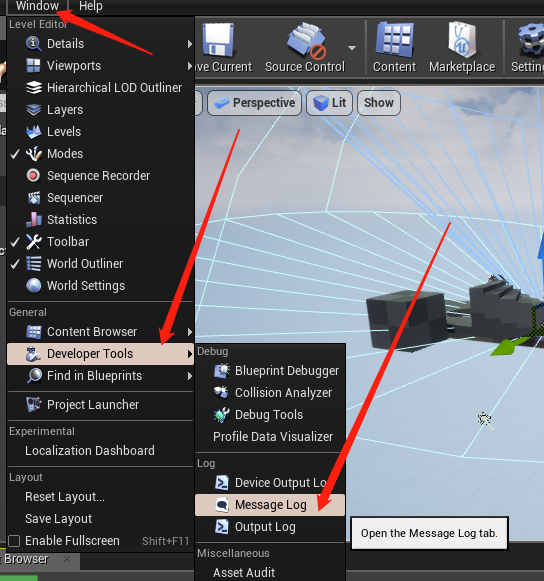The height and width of the screenshot is (581, 544).
Task: Expand the Details submenu arrow
Action: pos(190,44)
